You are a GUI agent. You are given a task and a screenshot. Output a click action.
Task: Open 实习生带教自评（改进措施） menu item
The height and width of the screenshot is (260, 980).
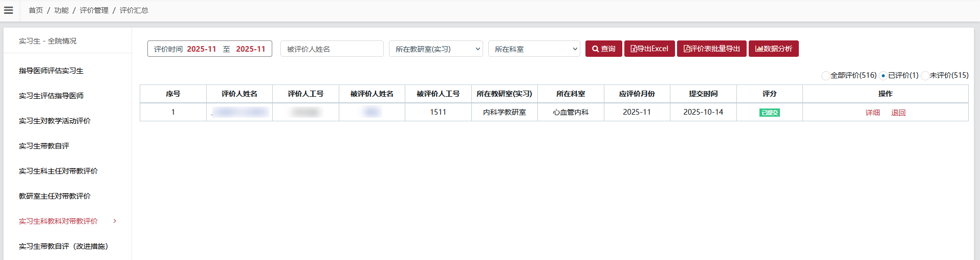click(x=63, y=246)
